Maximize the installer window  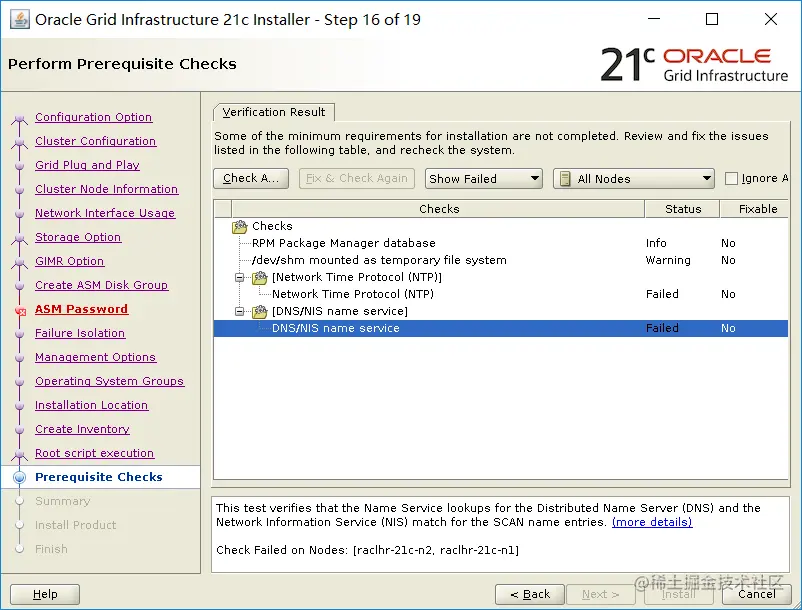tap(712, 19)
